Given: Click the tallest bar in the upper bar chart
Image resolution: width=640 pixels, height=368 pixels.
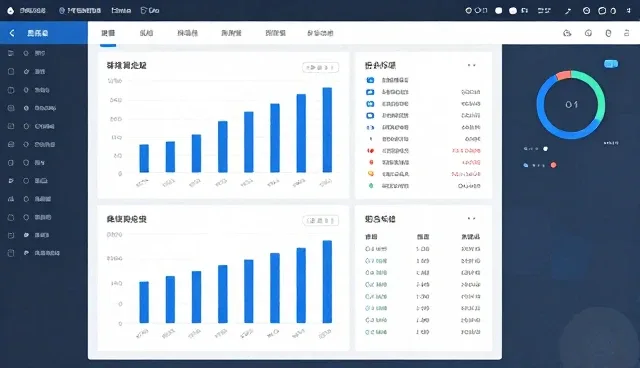Looking at the screenshot, I should (x=327, y=130).
